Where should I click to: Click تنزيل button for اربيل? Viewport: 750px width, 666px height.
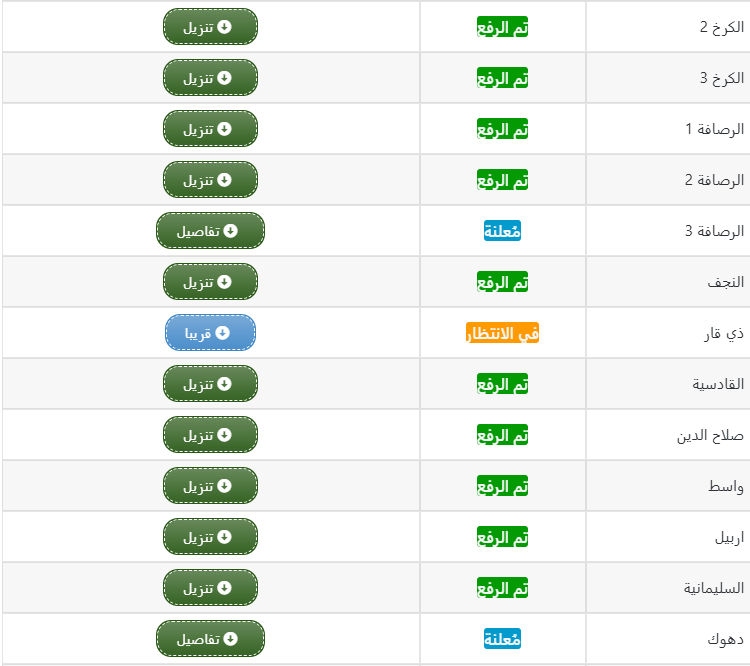click(x=210, y=537)
